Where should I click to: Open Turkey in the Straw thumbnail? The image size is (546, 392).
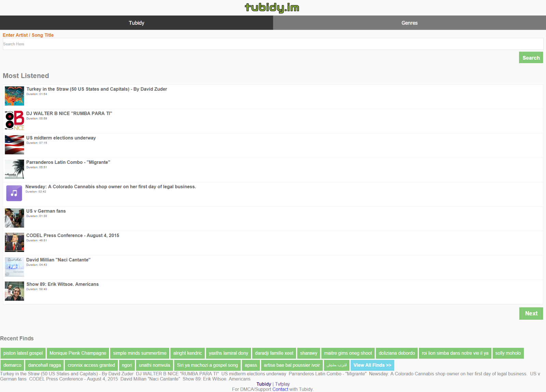tap(14, 96)
